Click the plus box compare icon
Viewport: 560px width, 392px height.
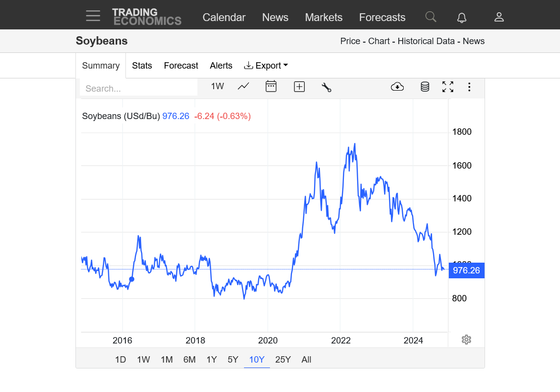click(x=299, y=87)
